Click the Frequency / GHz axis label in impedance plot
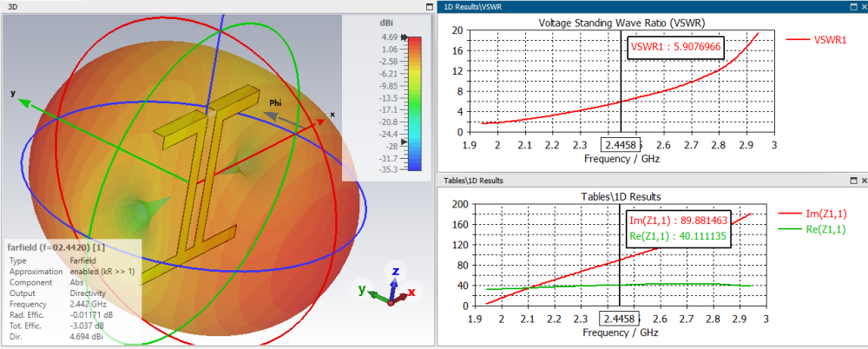 621,333
